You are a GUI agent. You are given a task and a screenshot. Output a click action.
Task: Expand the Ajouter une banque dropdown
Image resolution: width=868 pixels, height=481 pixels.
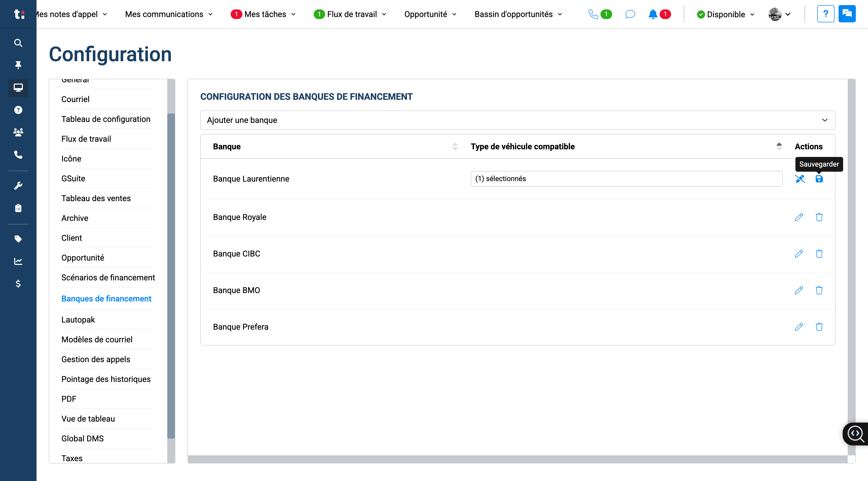[x=518, y=120]
